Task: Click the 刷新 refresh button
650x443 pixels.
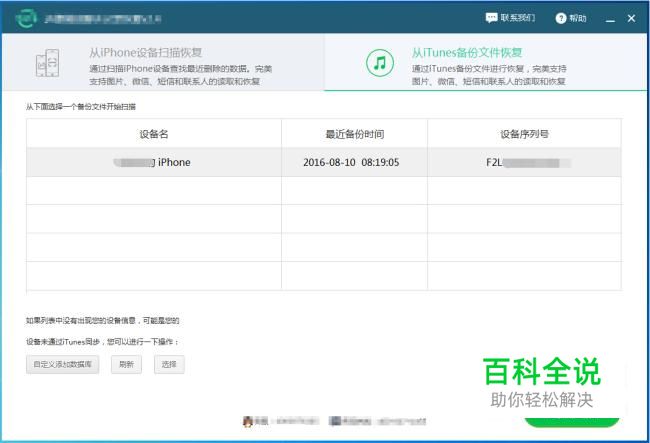Action: [126, 364]
